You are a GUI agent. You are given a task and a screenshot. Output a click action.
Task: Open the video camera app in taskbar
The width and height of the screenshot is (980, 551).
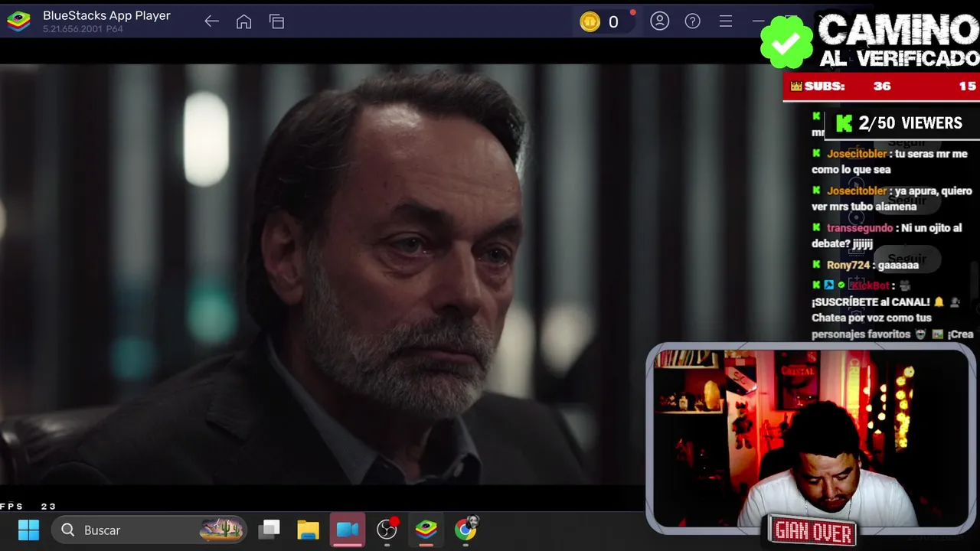coord(348,530)
